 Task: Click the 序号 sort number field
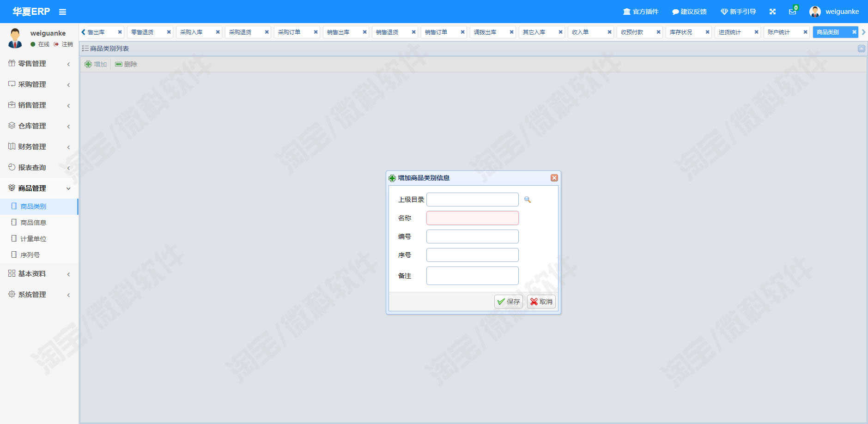click(x=472, y=255)
